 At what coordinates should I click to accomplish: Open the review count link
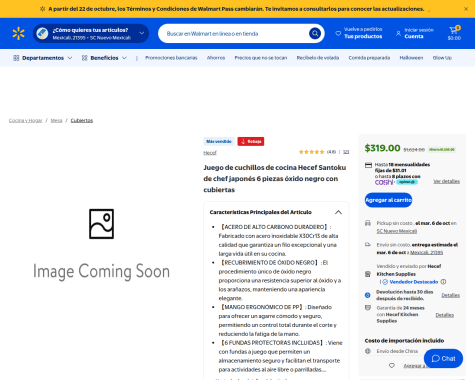click(x=346, y=152)
